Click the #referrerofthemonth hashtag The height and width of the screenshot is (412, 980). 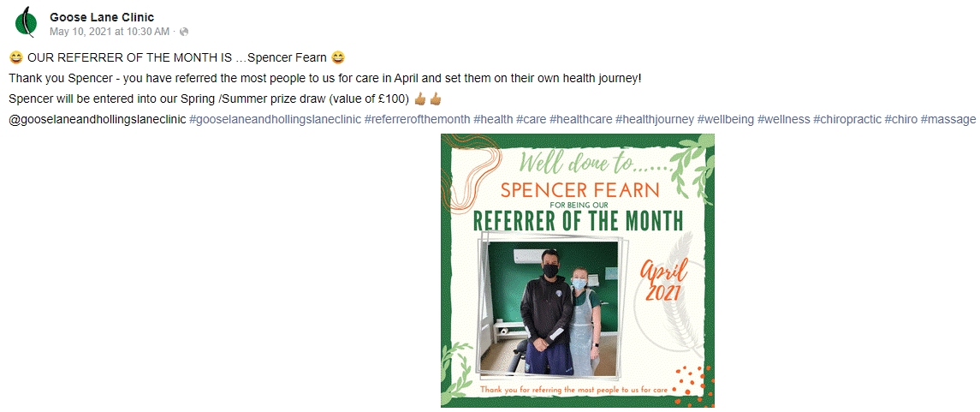[417, 119]
